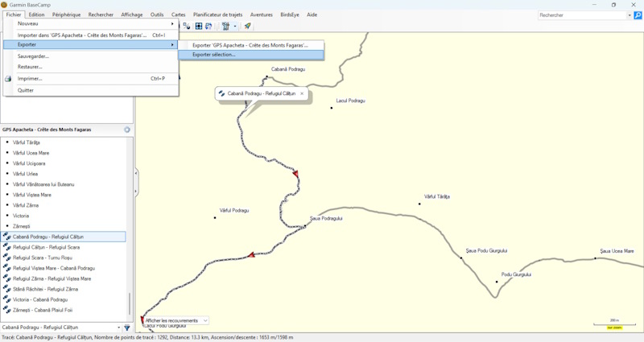644x342 pixels.
Task: Close the Cabană Podragu - Refugiul Călțun tooltip
Action: pyautogui.click(x=302, y=93)
